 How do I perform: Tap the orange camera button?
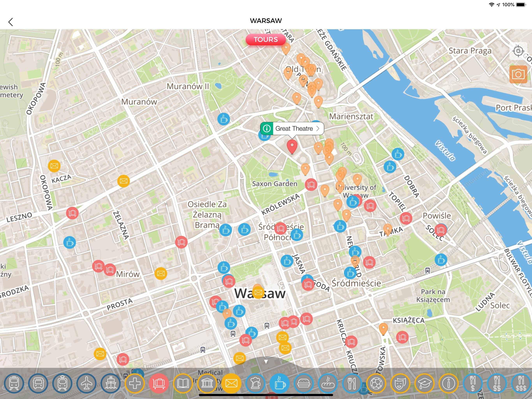click(x=518, y=74)
